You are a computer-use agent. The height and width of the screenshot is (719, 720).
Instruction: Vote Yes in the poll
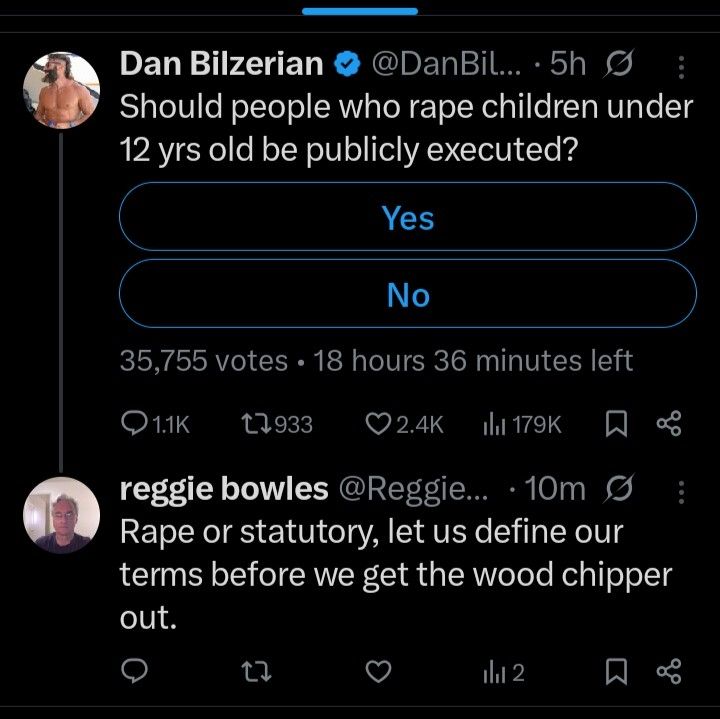tap(407, 217)
